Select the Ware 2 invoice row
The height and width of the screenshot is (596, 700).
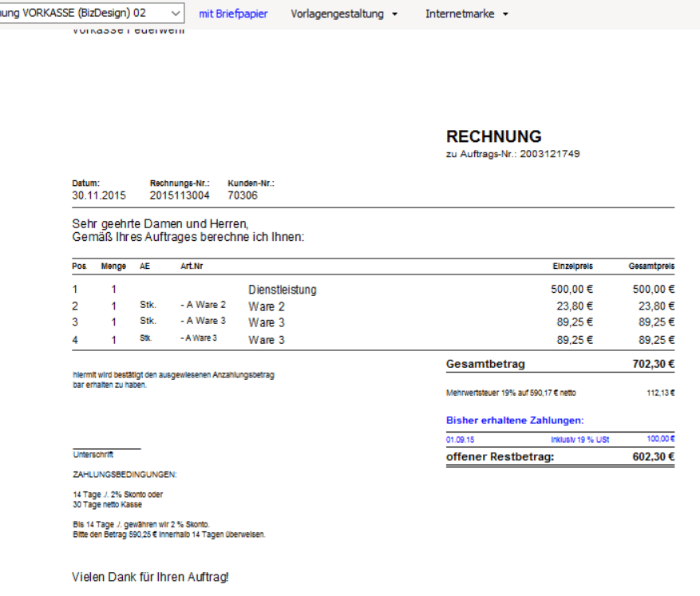tap(267, 306)
